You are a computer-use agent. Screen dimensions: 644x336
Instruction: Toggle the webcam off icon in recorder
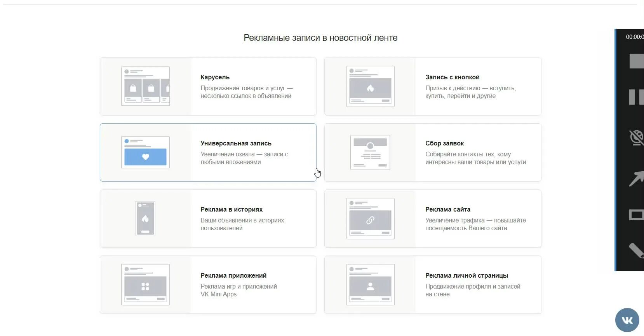click(x=637, y=138)
